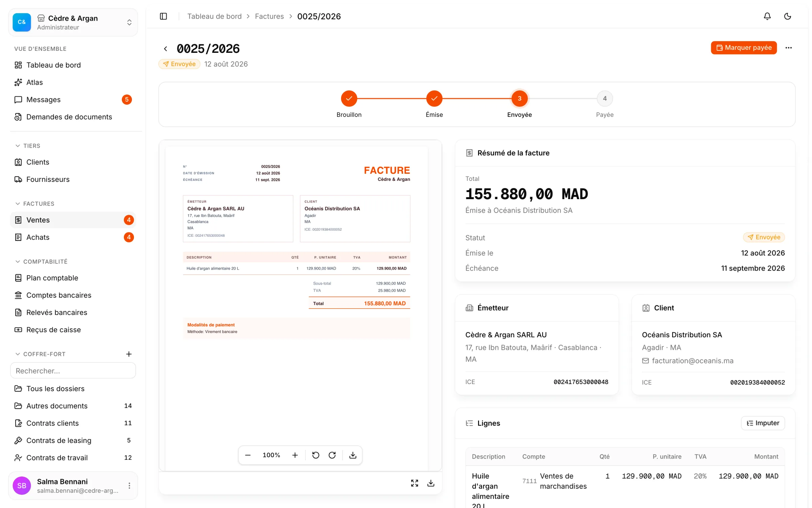Click the Envoyée status badge in summary
Image resolution: width=812 pixels, height=508 pixels.
point(764,237)
